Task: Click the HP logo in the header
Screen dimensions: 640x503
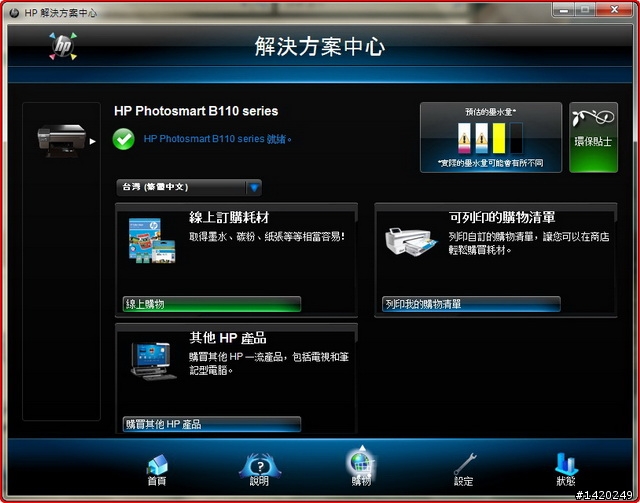Action: point(63,46)
